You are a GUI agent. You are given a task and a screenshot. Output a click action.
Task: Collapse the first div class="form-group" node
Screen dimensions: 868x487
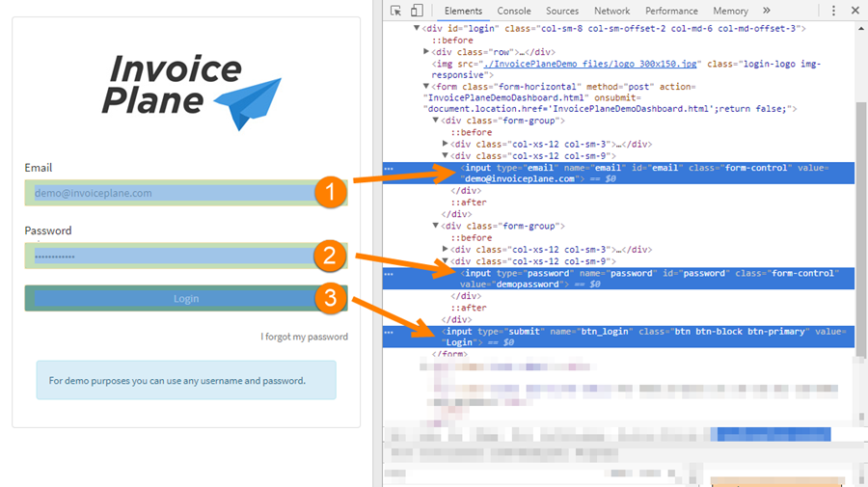click(436, 121)
